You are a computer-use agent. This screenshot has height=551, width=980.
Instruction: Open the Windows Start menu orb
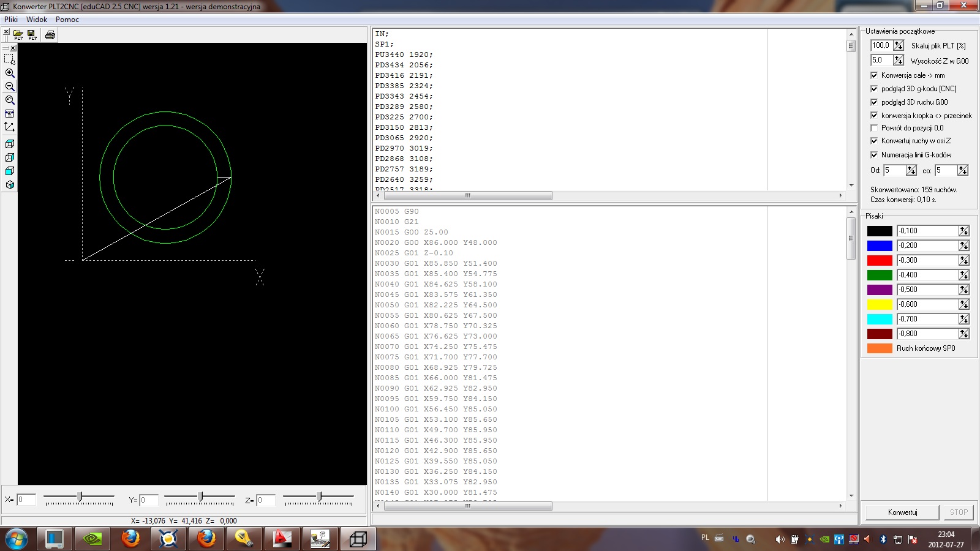(17, 539)
